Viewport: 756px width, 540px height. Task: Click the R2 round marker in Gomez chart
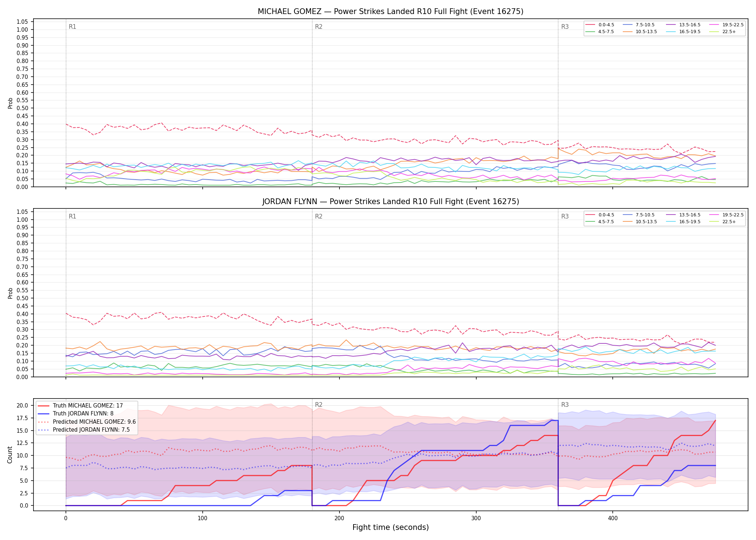[x=319, y=27]
